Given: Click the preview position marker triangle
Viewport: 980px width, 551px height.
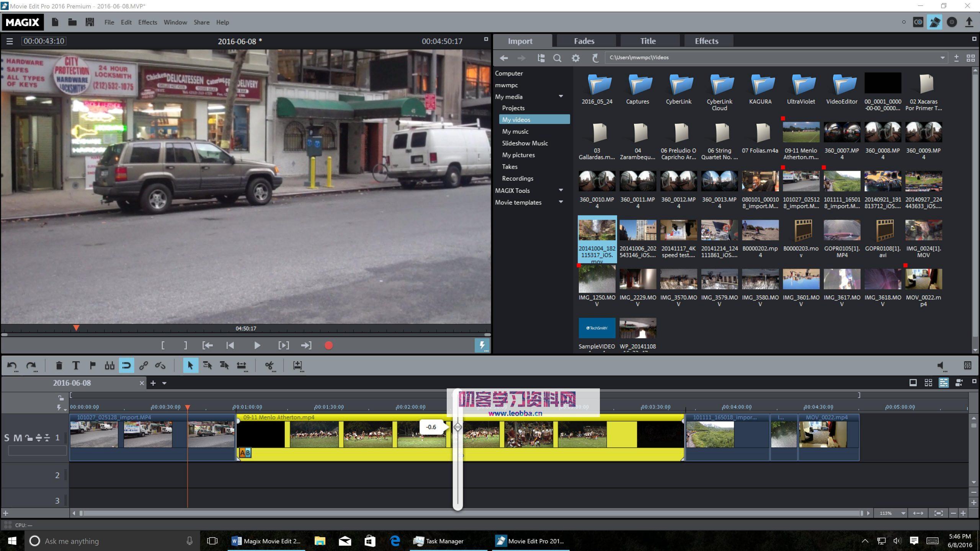Looking at the screenshot, I should [x=76, y=328].
